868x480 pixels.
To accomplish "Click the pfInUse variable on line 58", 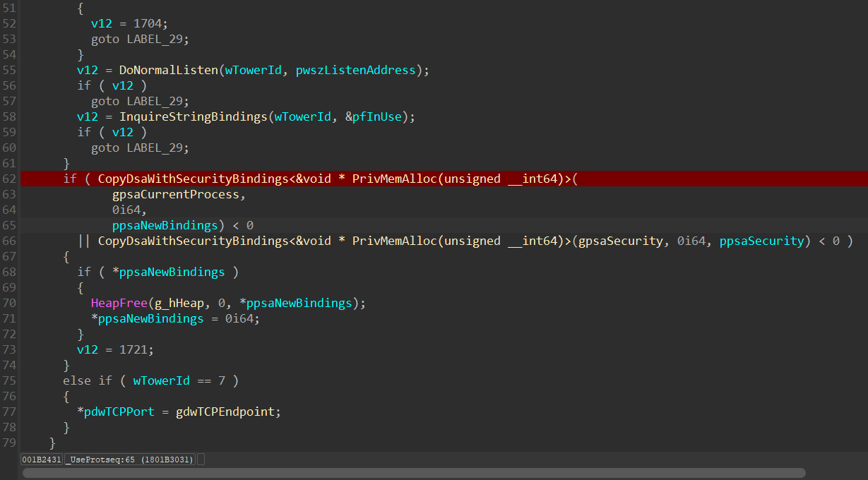I will pyautogui.click(x=379, y=116).
